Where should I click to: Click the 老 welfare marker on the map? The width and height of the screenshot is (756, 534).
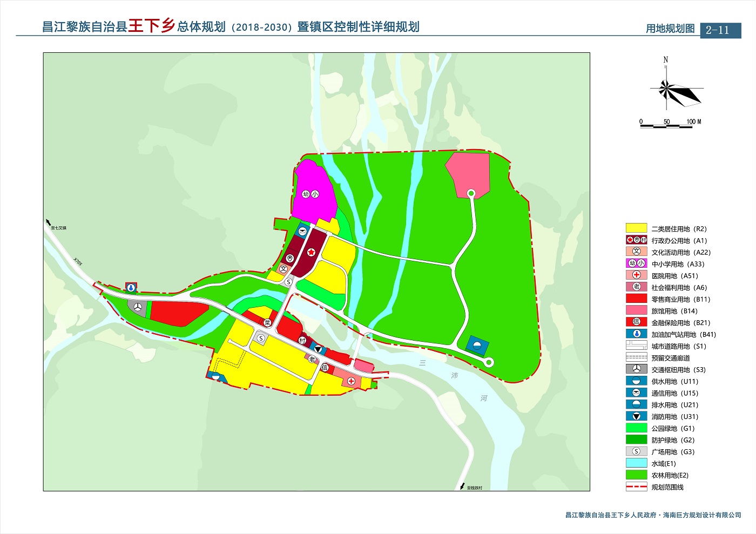[x=312, y=359]
